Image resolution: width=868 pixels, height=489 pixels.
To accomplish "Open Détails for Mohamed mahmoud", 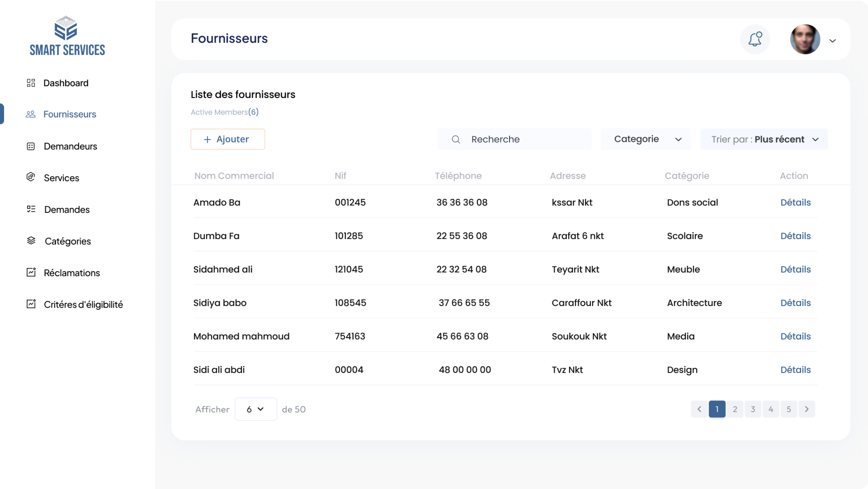I will [x=796, y=336].
